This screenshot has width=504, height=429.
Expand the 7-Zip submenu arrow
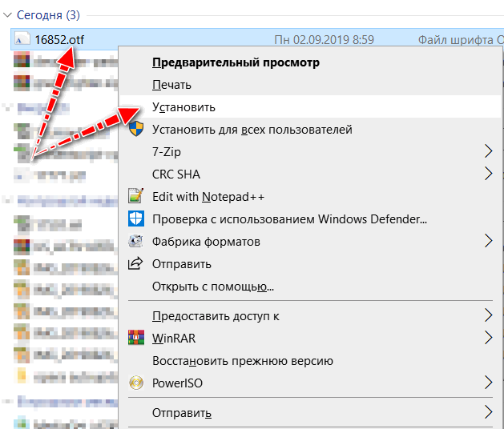click(488, 151)
